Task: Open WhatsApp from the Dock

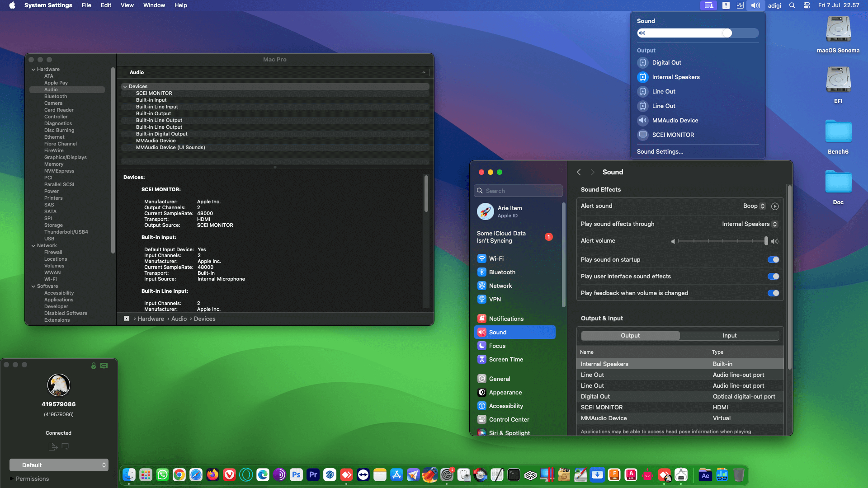Action: (x=162, y=475)
